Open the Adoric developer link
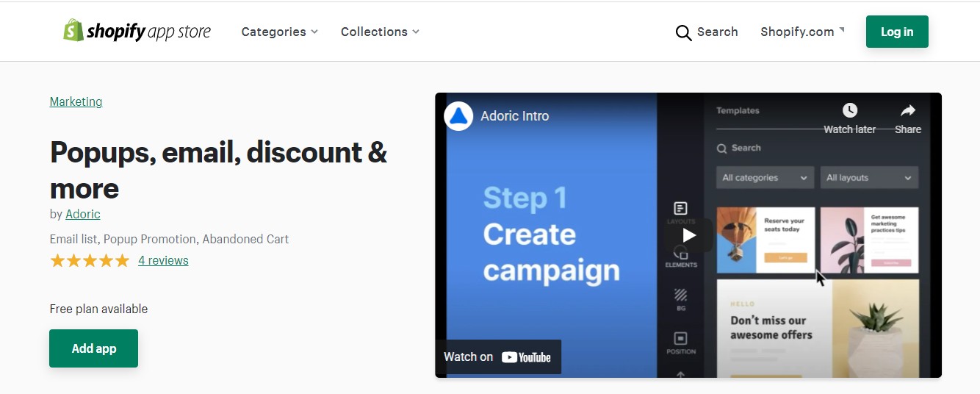The image size is (980, 394). (x=83, y=214)
